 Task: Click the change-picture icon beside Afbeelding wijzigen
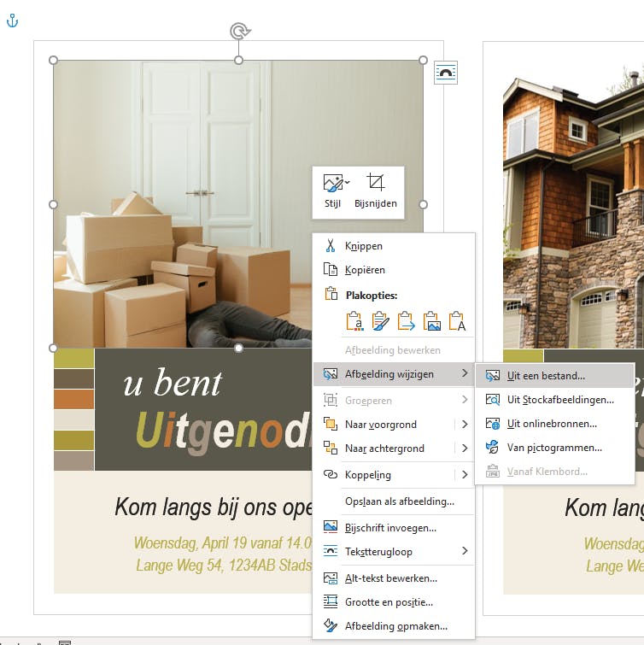click(331, 374)
